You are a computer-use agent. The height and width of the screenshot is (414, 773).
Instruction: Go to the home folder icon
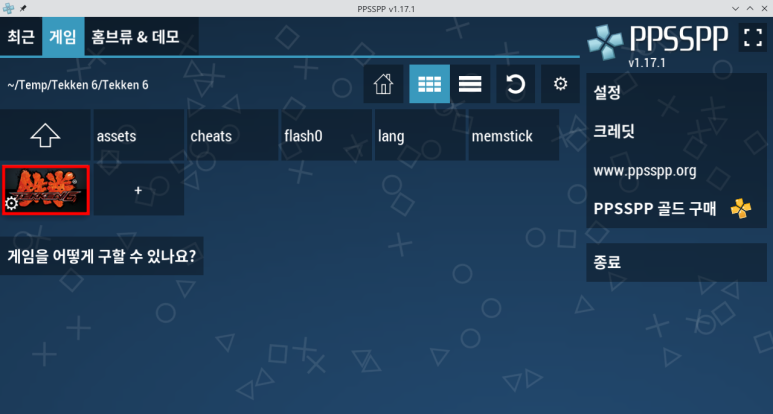(383, 84)
